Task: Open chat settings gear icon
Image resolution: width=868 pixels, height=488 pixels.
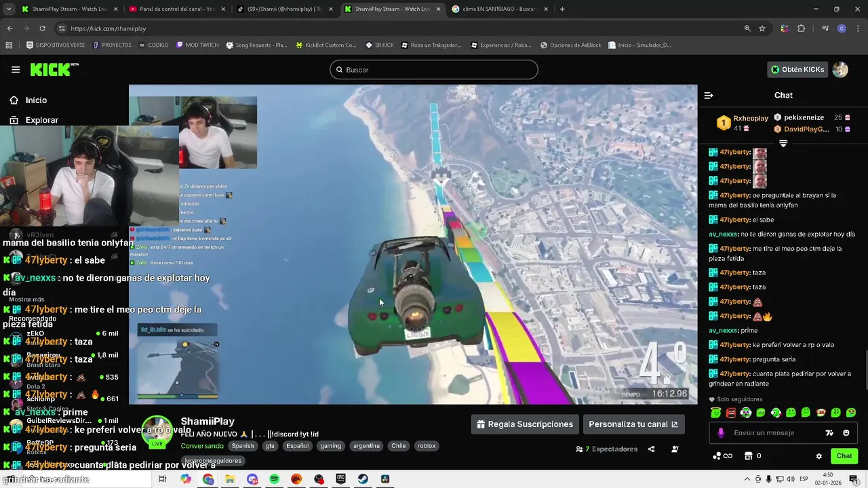Action: (x=818, y=456)
